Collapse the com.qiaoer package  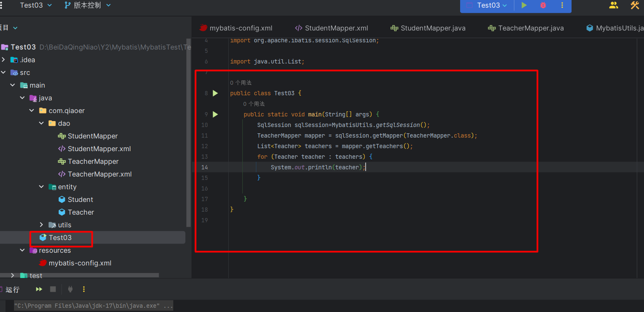(x=32, y=110)
